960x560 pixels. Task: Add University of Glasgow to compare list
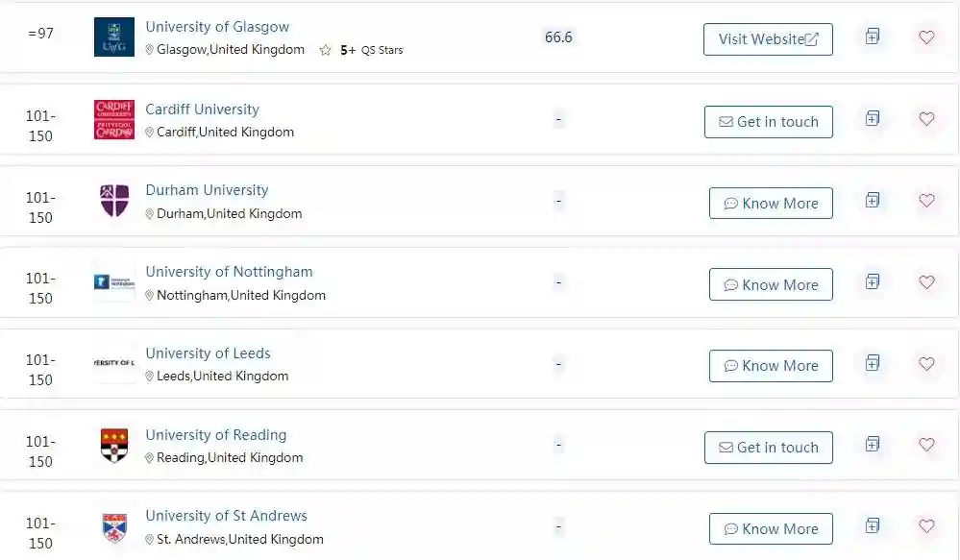coord(872,37)
